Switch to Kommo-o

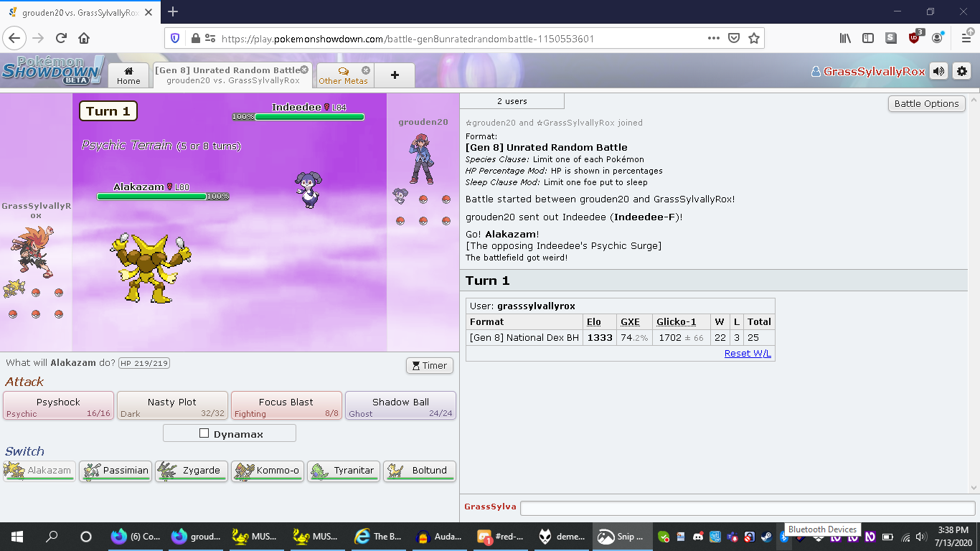tap(268, 471)
